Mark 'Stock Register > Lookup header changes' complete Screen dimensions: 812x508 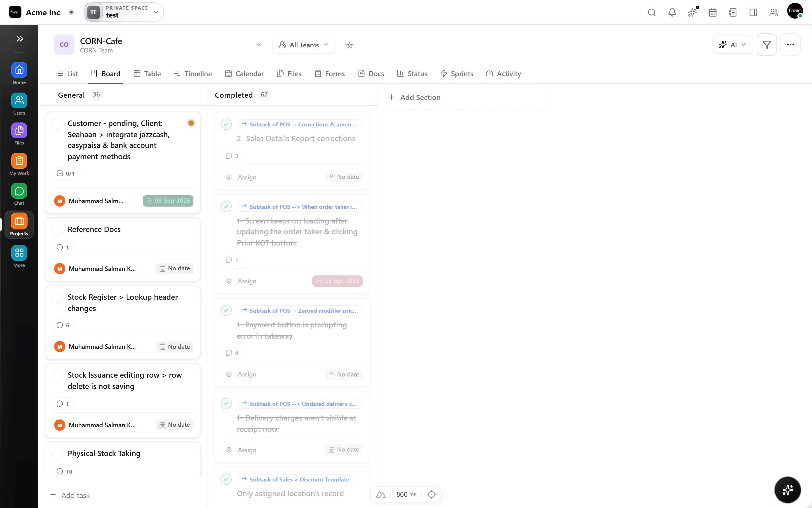(57, 298)
